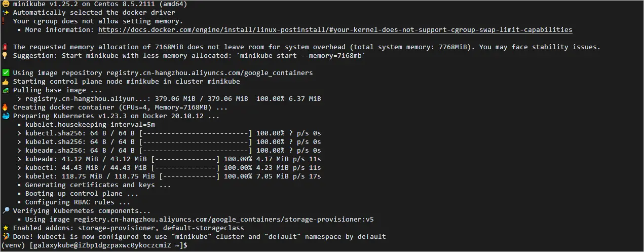Click the kubelet.housekeeping-interval=5m setting text
644x252 pixels.
click(90, 124)
